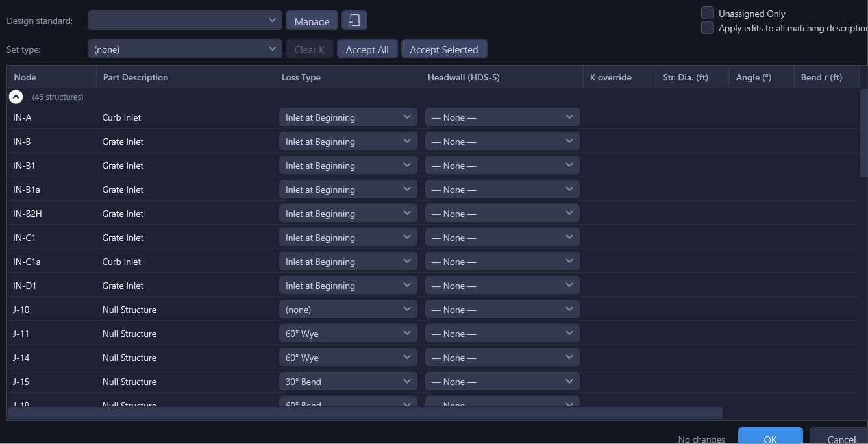Open Loss Type dropdown for IN-C1a

[x=348, y=262]
